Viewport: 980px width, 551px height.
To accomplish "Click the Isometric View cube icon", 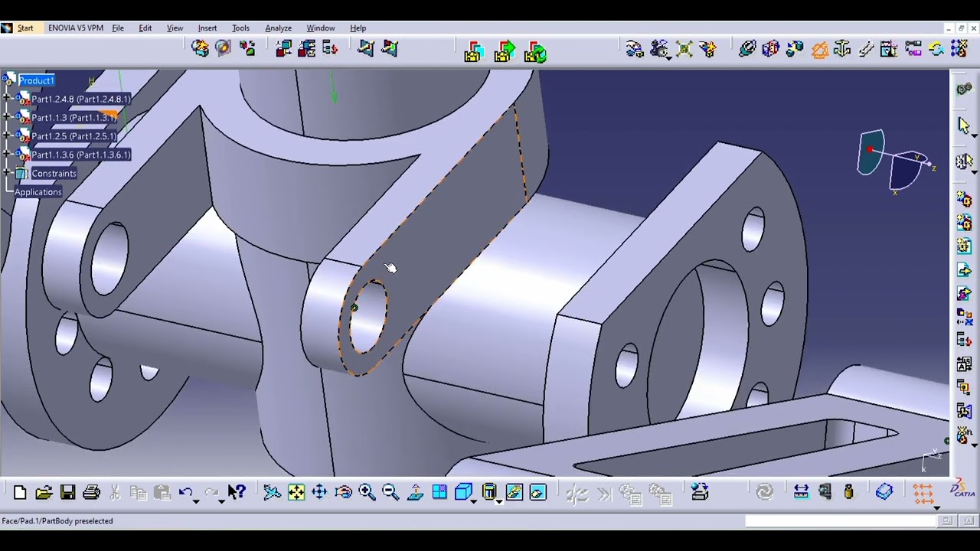I will click(x=463, y=493).
